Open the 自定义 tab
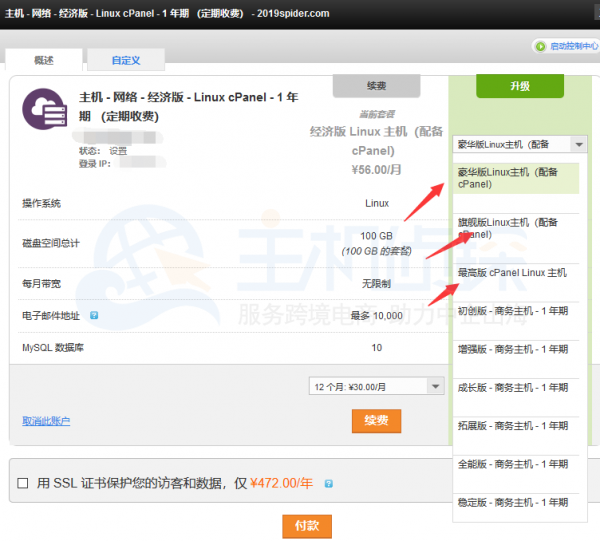The width and height of the screenshot is (600, 541). tap(126, 60)
